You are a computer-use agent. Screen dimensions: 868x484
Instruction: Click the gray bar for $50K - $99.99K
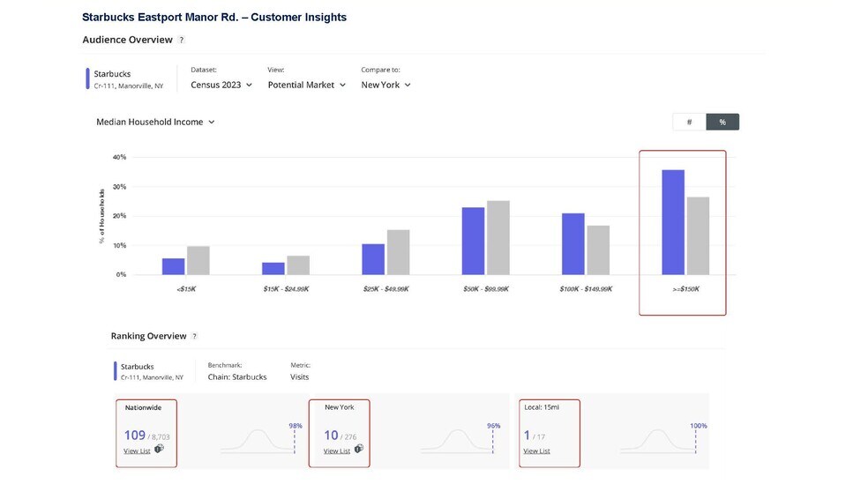pyautogui.click(x=498, y=238)
